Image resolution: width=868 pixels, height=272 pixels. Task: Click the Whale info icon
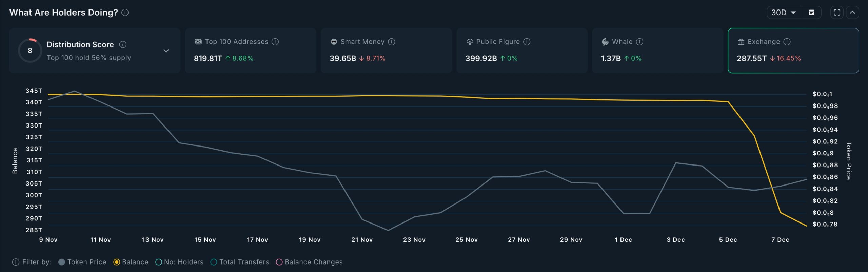point(639,42)
